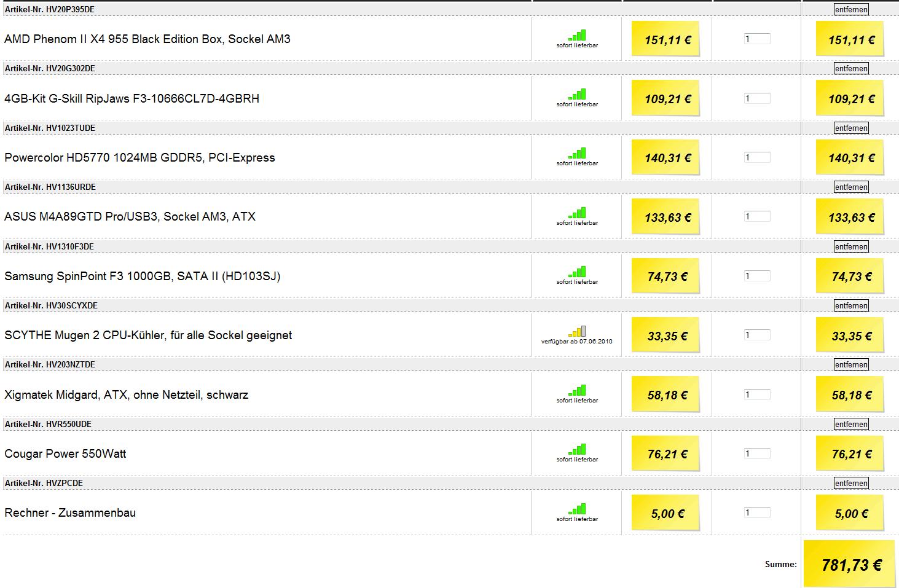Edit quantity field for Rechner - Zusammenbau
899x588 pixels.
pyautogui.click(x=757, y=512)
